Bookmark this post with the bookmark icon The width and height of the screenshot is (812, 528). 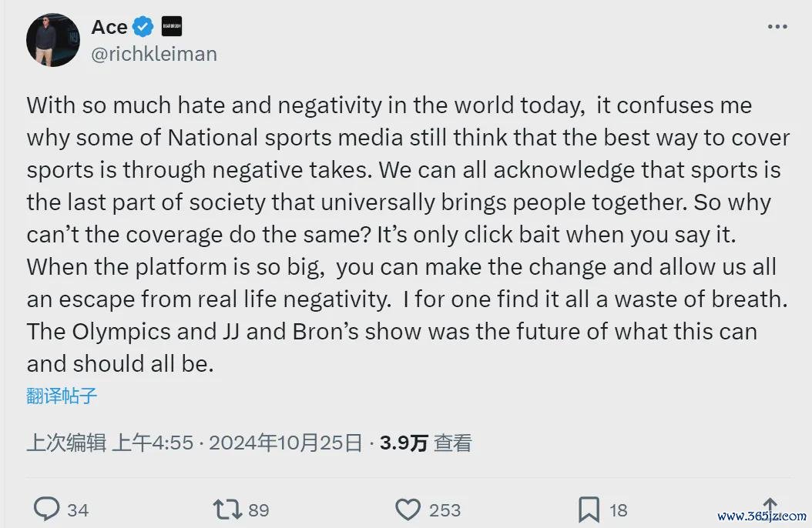point(589,509)
